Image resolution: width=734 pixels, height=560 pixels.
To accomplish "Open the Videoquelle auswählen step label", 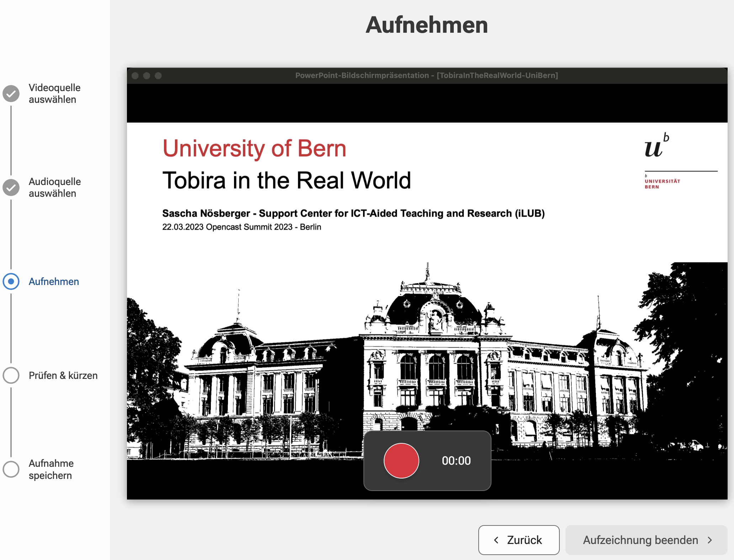I will point(54,94).
